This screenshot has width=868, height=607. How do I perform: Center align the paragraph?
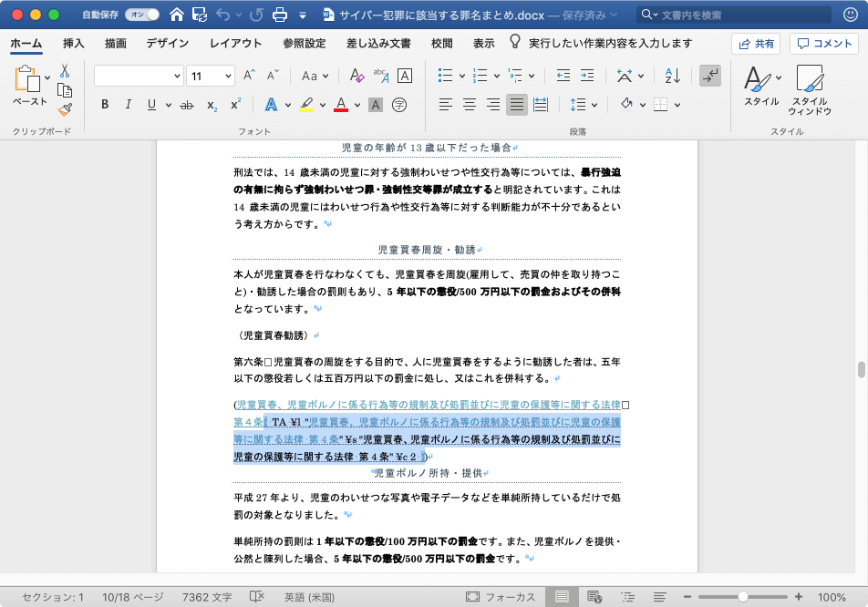point(470,105)
